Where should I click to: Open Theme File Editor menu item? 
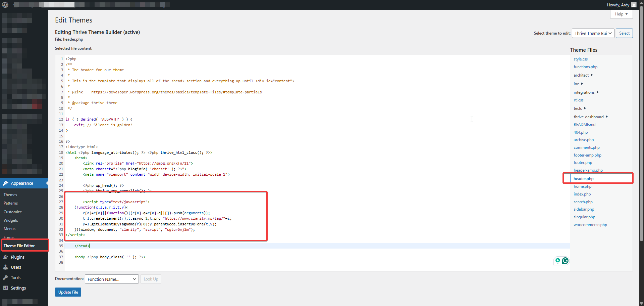(x=19, y=246)
